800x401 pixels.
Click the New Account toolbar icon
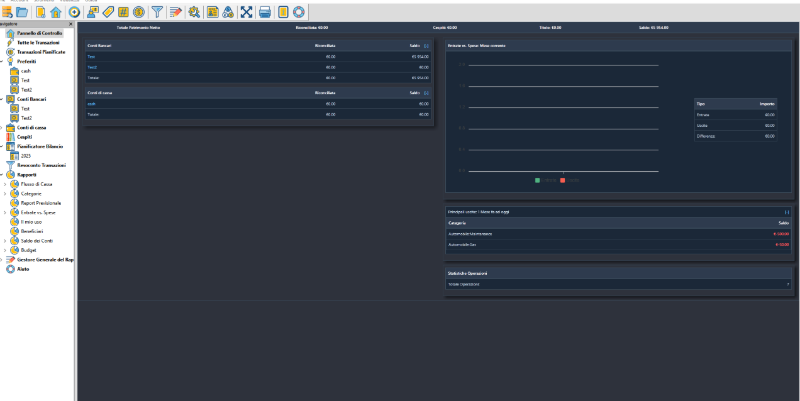coord(40,12)
